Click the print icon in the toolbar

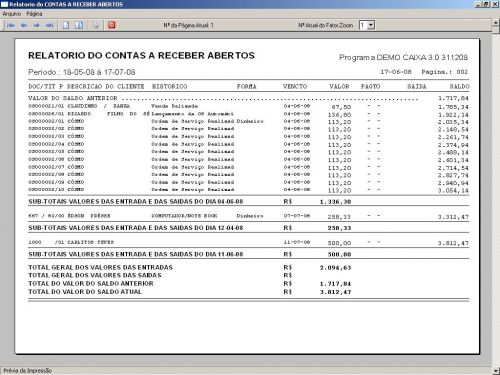click(96, 25)
